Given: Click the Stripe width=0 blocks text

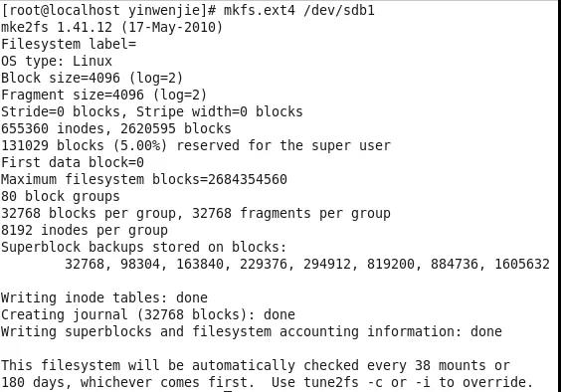Looking at the screenshot, I should click(219, 111).
